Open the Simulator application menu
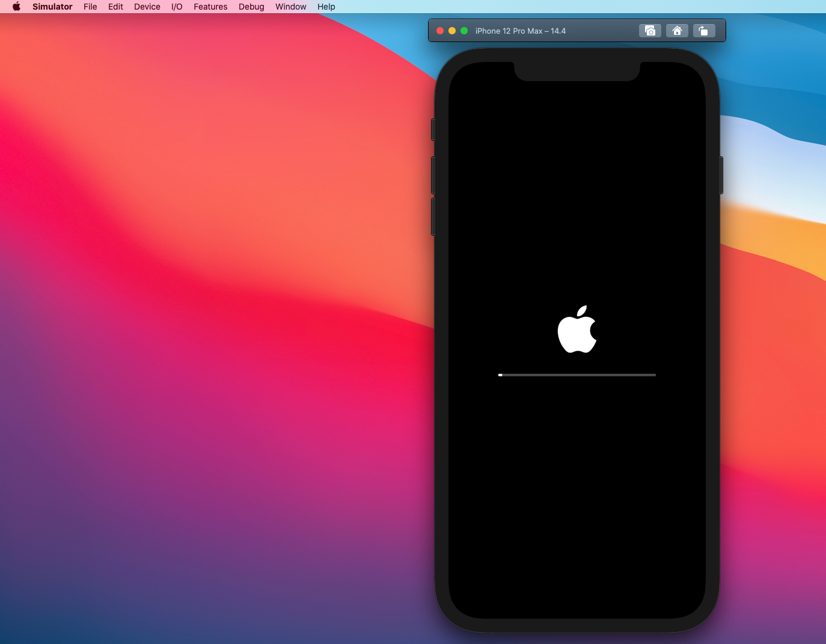 52,7
